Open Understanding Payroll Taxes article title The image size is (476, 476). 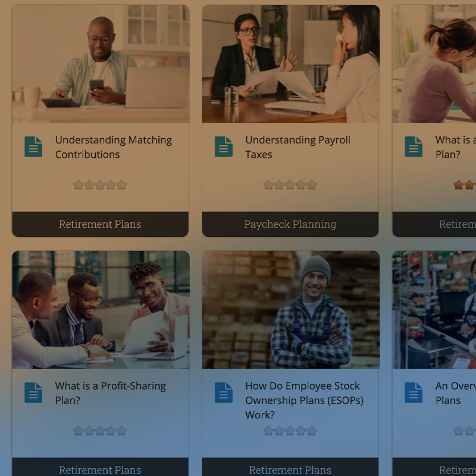(297, 147)
